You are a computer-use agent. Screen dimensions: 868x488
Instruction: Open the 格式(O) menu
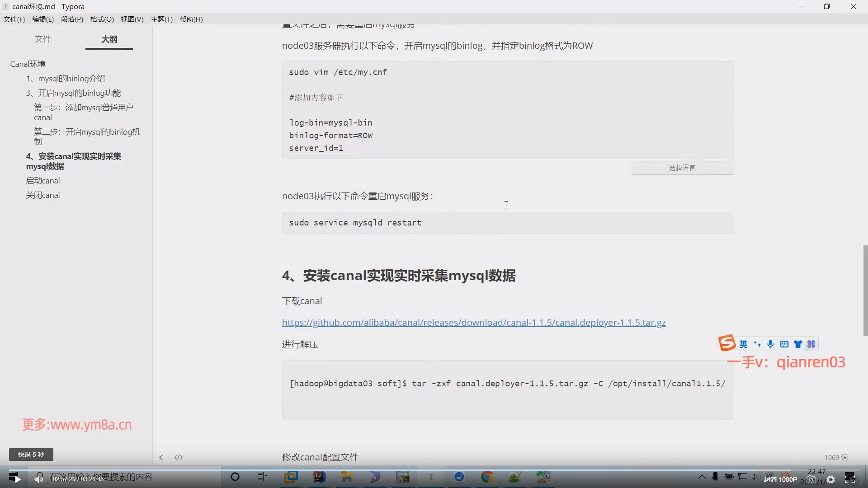pyautogui.click(x=102, y=19)
